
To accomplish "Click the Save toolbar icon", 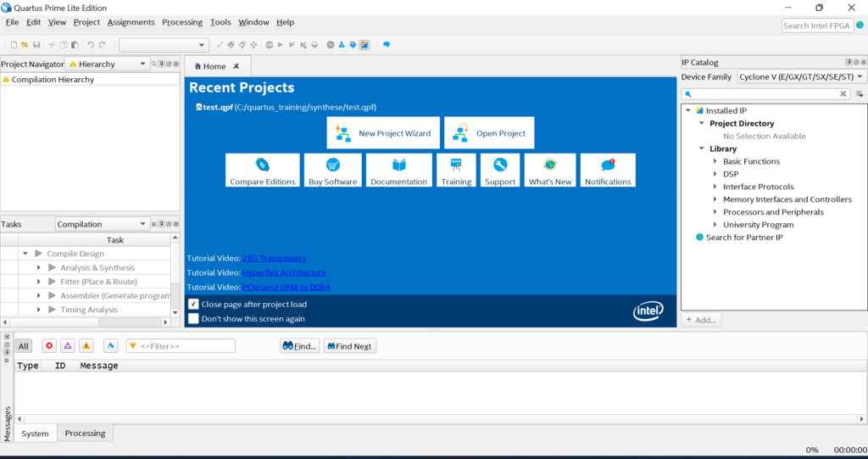I will pyautogui.click(x=36, y=45).
